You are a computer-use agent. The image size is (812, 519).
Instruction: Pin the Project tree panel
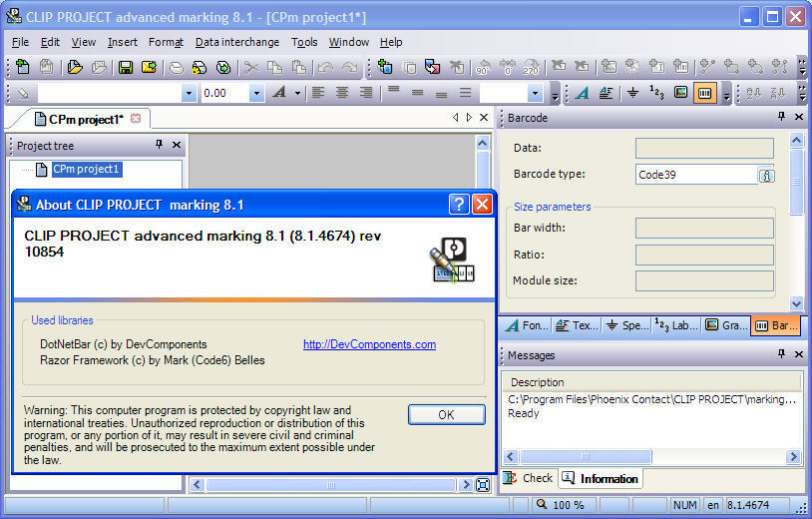point(159,145)
